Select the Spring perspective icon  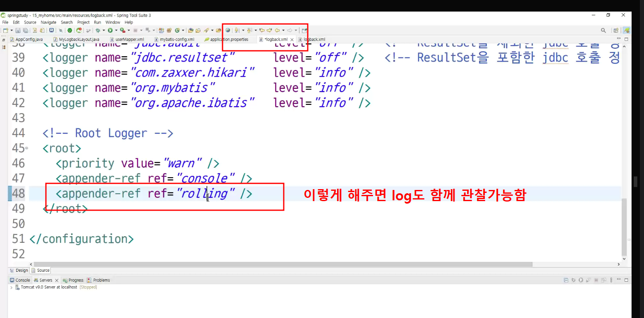pyautogui.click(x=627, y=30)
